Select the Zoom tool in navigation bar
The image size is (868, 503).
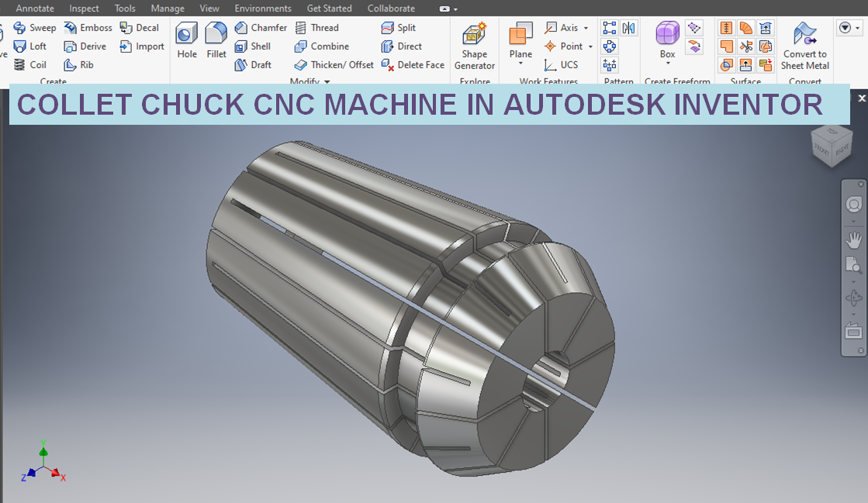point(853,266)
